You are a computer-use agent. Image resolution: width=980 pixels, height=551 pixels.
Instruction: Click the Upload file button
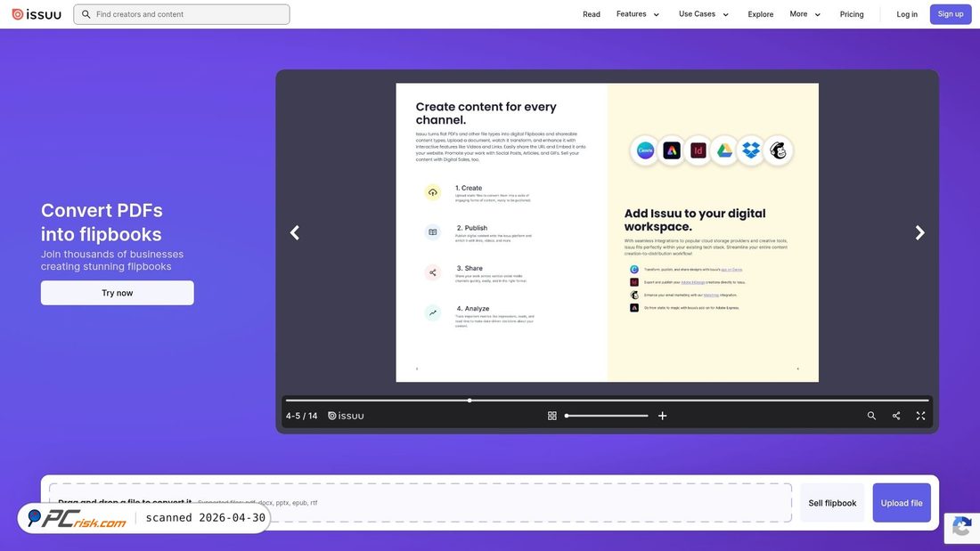(902, 503)
